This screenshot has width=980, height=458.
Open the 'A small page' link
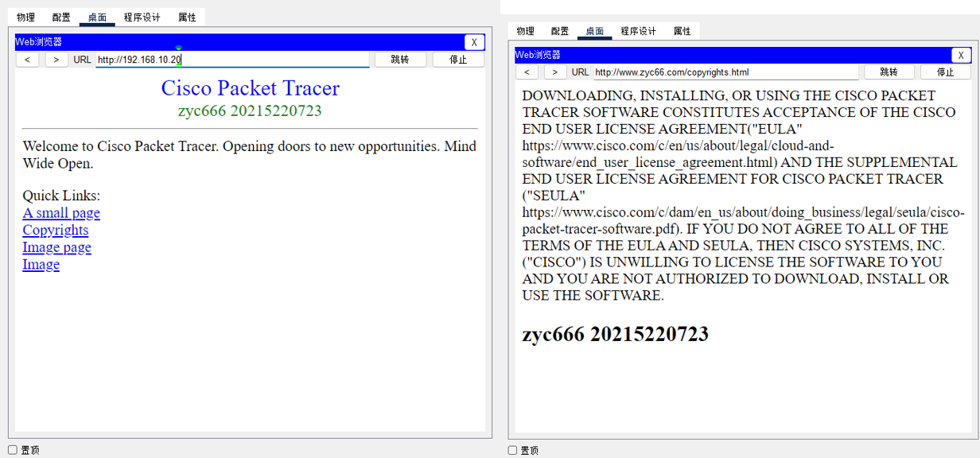pyautogui.click(x=61, y=213)
